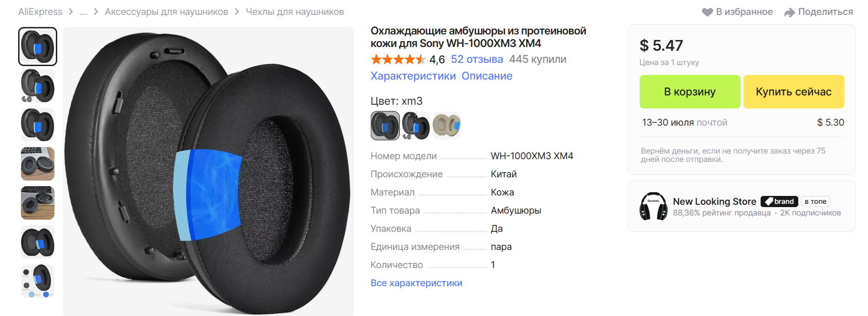This screenshot has width=868, height=316.
Task: Jump to the Описание section
Action: click(487, 76)
